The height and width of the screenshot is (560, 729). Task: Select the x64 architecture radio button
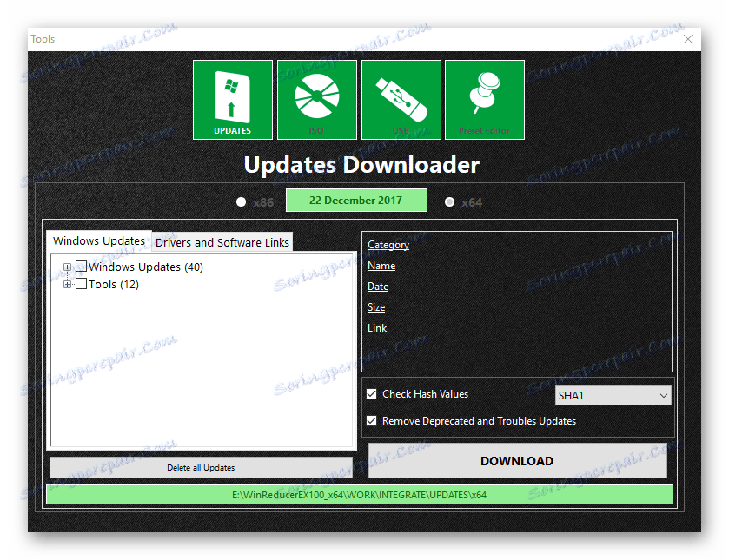pyautogui.click(x=449, y=201)
